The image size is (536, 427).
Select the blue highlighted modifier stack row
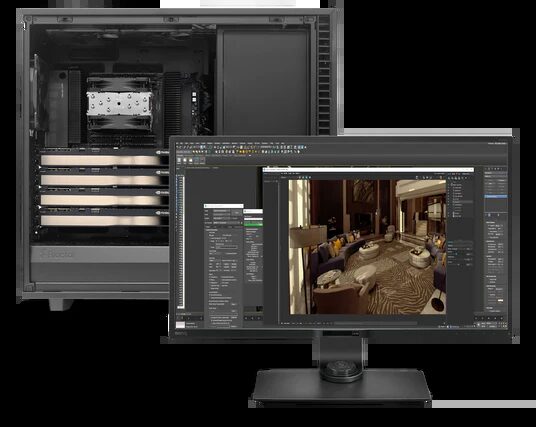click(x=496, y=197)
